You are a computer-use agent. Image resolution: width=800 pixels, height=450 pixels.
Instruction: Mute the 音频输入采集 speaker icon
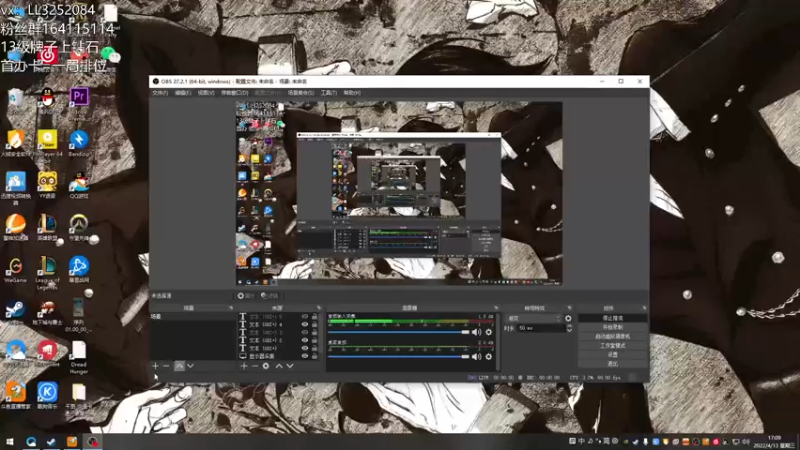[477, 332]
